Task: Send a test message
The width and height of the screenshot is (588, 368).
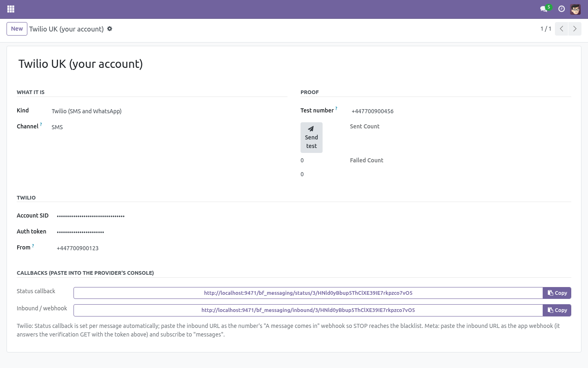Action: 312,137
